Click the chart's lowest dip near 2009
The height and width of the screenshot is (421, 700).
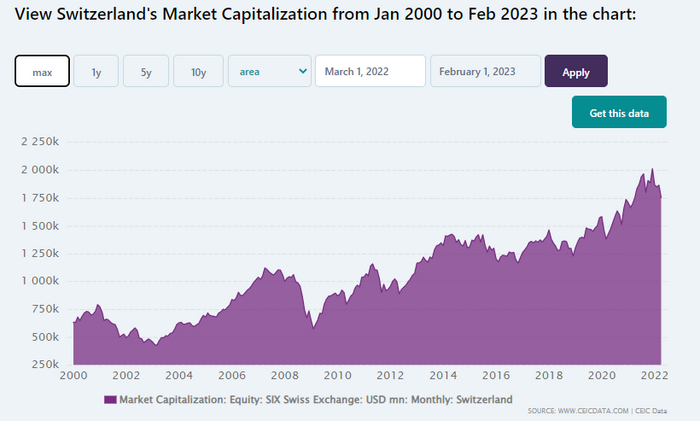(x=312, y=326)
